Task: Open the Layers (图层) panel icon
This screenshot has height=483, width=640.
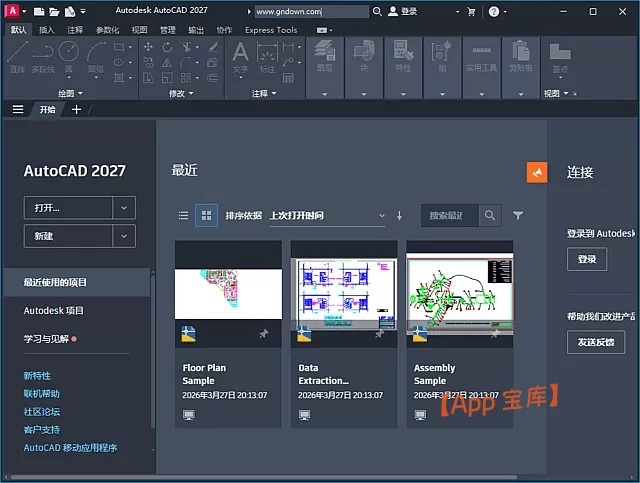Action: [324, 56]
